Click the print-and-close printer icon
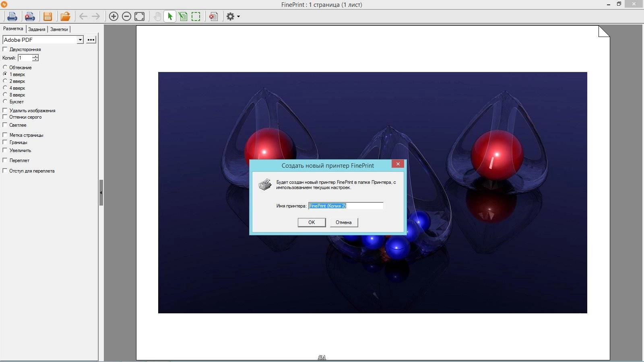 click(30, 16)
